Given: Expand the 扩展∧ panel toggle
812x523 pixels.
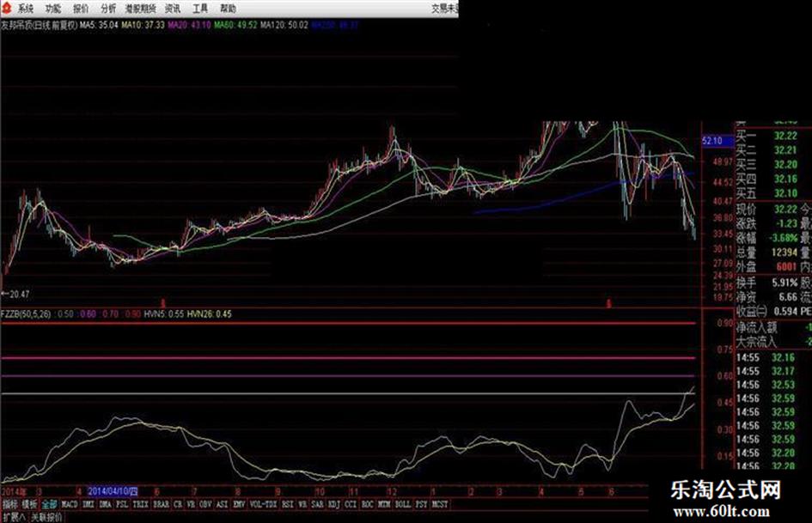Looking at the screenshot, I should pos(14,517).
